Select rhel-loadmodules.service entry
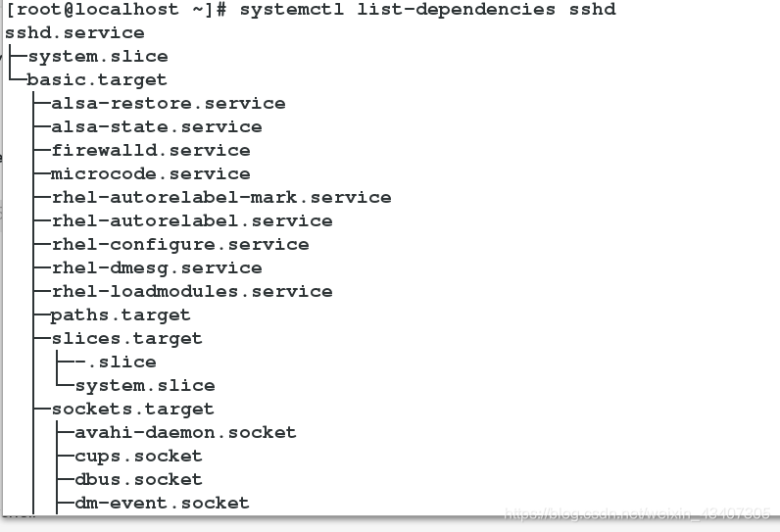The image size is (780, 532). pyautogui.click(x=192, y=291)
